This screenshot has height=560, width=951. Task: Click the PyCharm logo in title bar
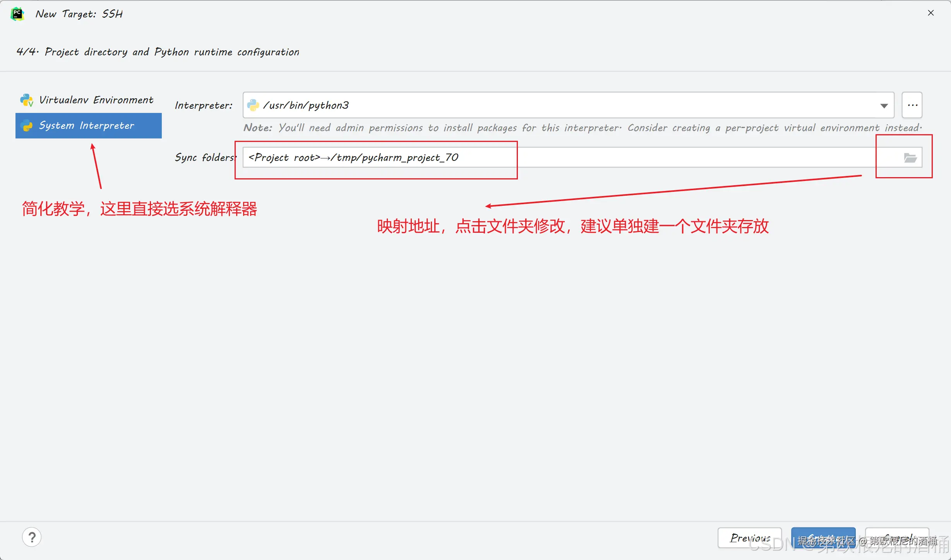click(x=17, y=14)
